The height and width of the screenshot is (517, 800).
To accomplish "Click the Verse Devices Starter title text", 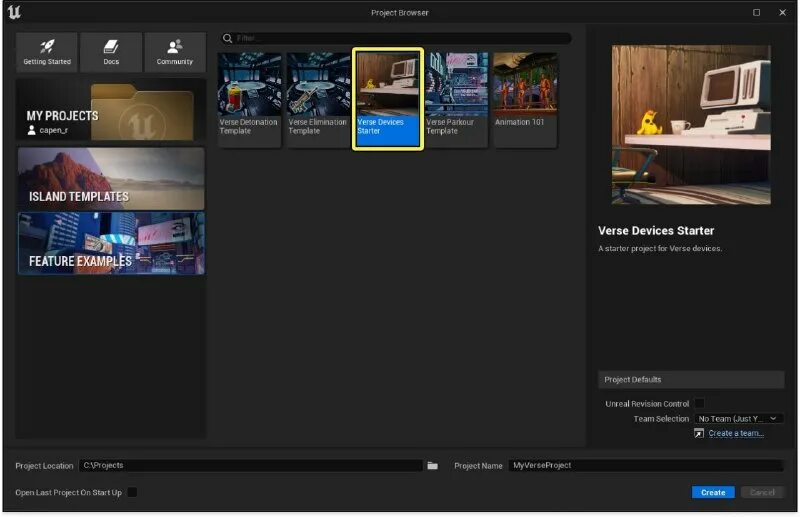I will pos(656,231).
